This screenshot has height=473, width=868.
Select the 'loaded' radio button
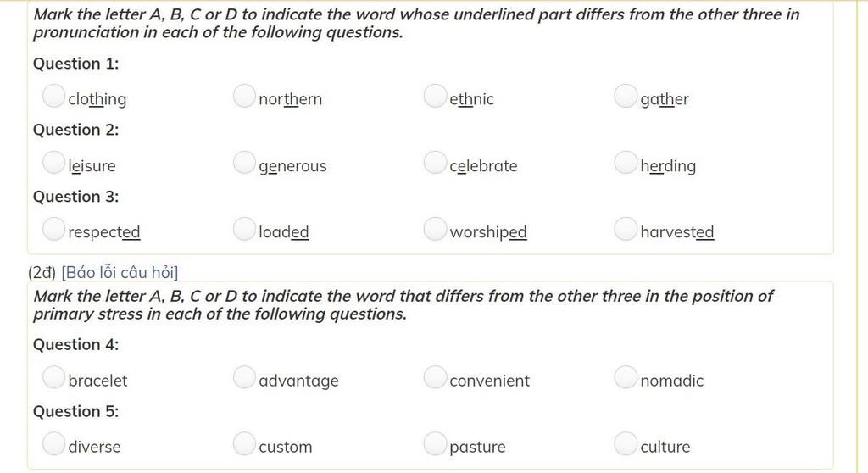point(244,229)
